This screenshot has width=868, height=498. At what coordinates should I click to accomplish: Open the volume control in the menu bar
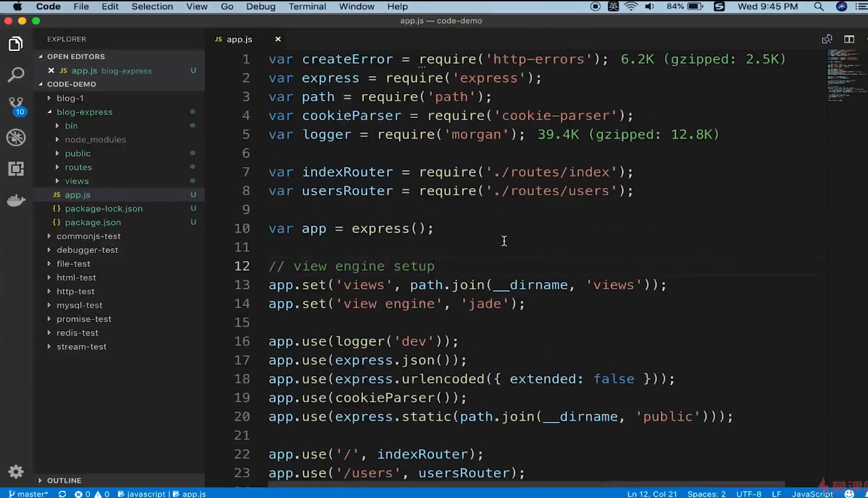[650, 7]
